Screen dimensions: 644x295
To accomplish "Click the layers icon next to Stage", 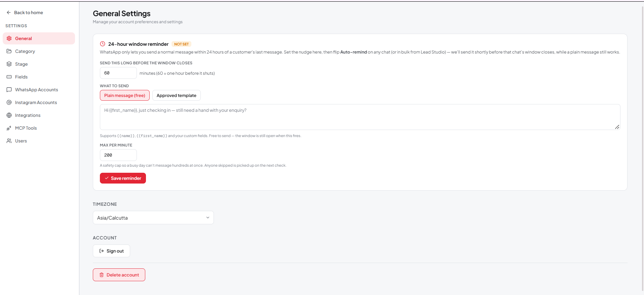I will 9,64.
